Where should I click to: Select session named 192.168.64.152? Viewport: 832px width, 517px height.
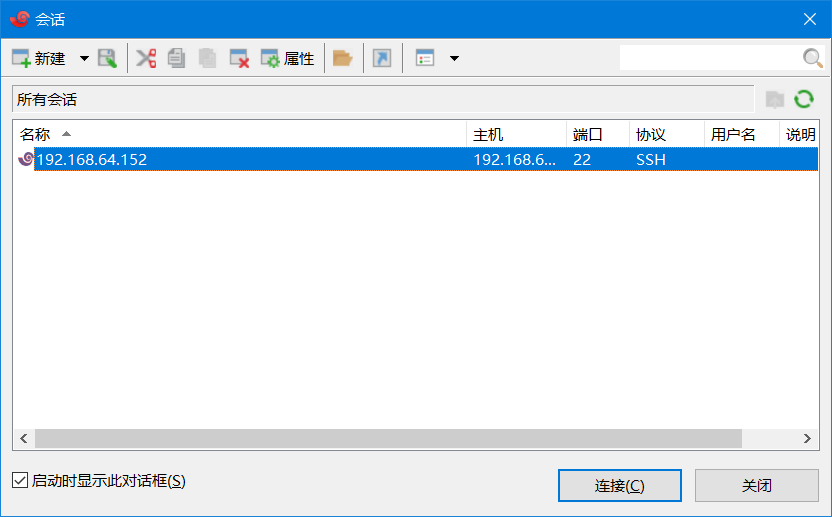[91, 159]
